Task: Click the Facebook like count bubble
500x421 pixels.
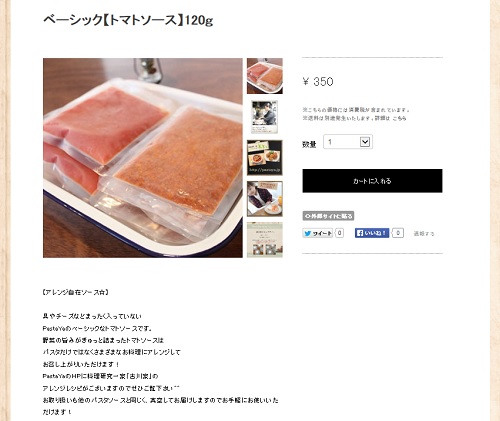Action: pos(398,233)
